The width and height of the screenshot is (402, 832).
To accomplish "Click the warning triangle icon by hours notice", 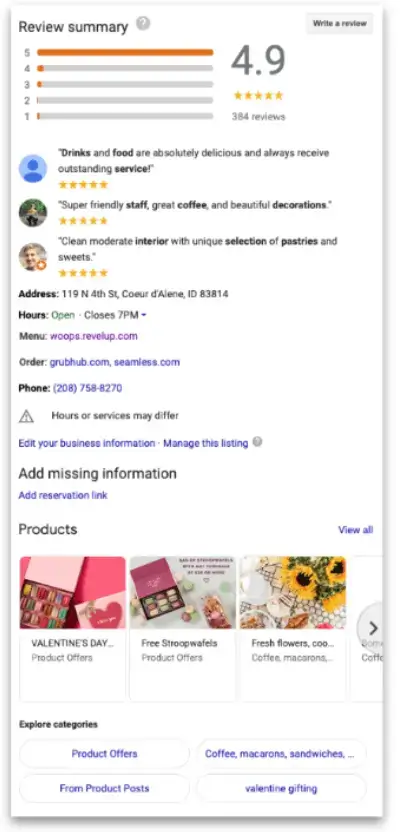I will (x=26, y=417).
